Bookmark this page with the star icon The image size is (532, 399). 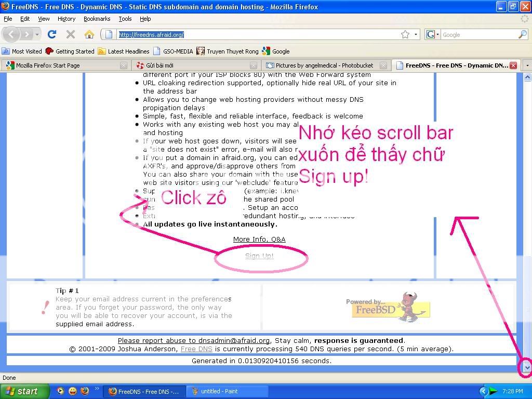[x=405, y=34]
